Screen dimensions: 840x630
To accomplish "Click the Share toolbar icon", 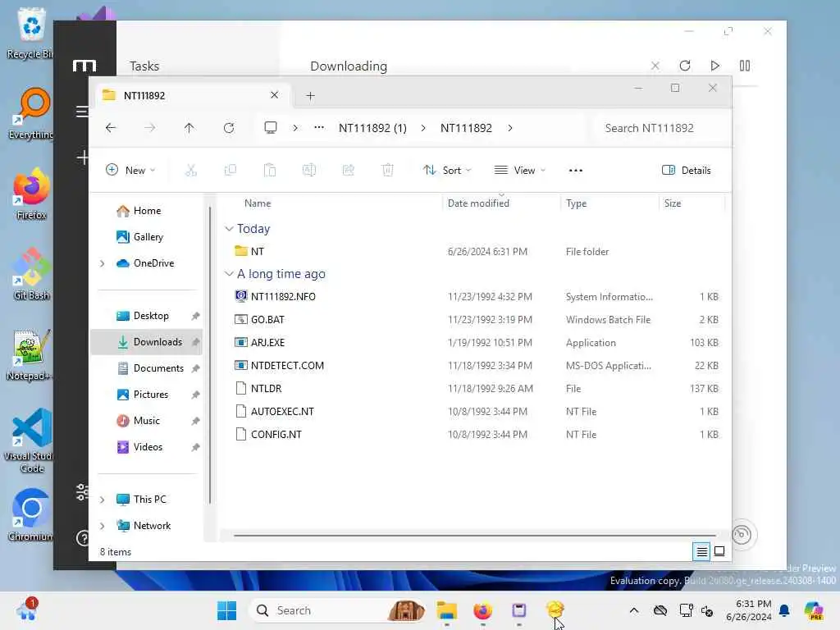I will click(x=348, y=171).
